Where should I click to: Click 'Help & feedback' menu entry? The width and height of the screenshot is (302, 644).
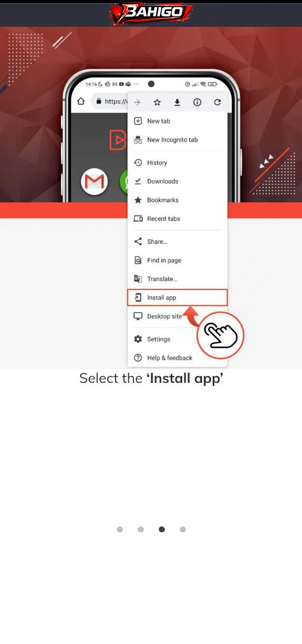[x=178, y=358]
